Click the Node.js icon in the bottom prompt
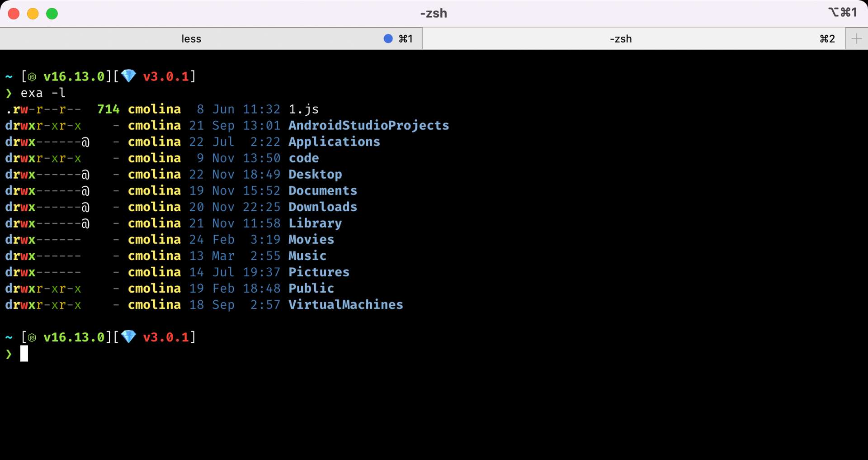This screenshot has height=460, width=868. point(32,337)
